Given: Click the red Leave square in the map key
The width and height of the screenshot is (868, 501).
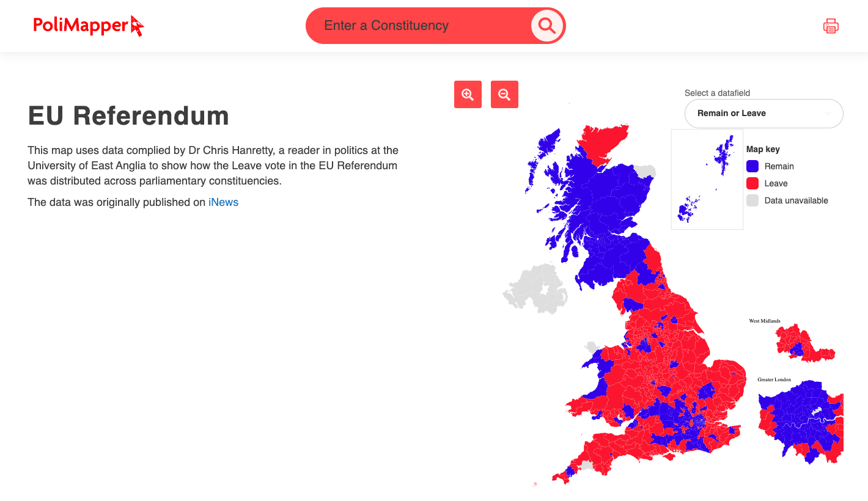Looking at the screenshot, I should tap(752, 183).
